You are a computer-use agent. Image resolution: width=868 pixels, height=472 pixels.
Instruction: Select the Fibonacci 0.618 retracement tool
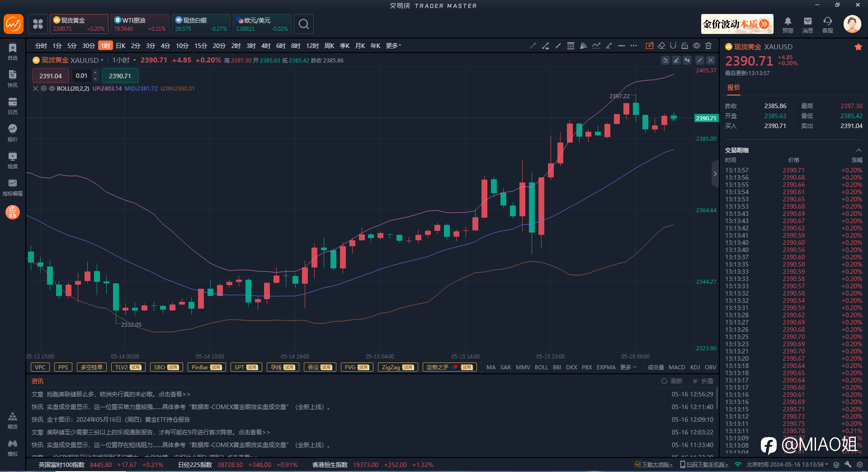[571, 46]
